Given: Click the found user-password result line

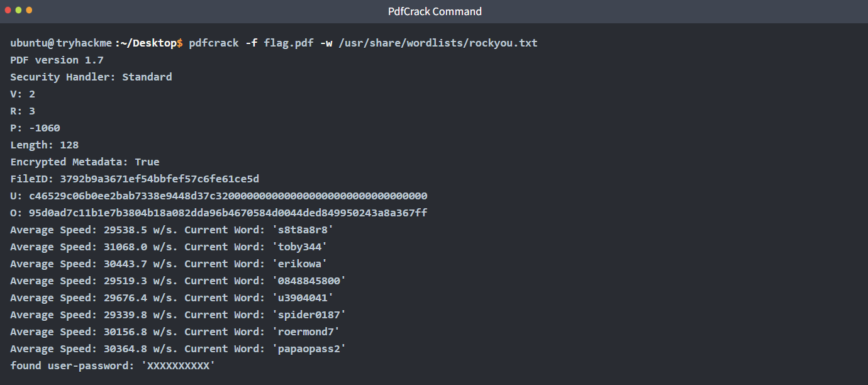Looking at the screenshot, I should click(x=113, y=365).
